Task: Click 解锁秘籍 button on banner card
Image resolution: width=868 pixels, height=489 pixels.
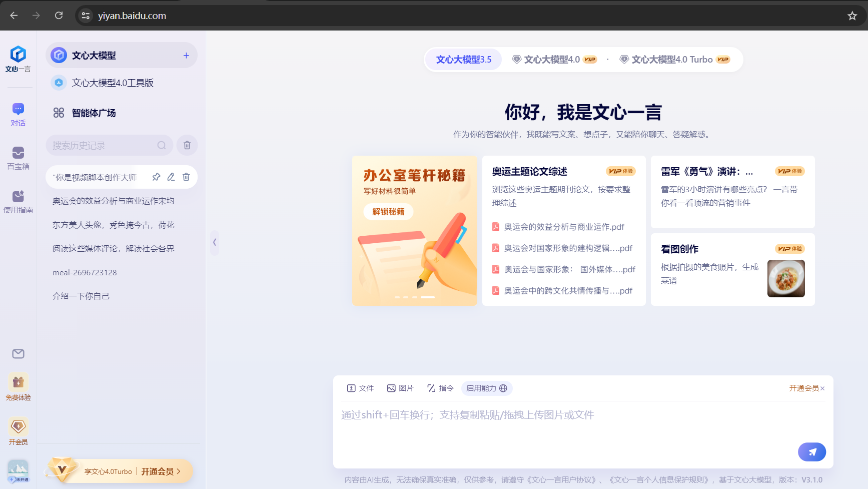Action: [x=388, y=212]
